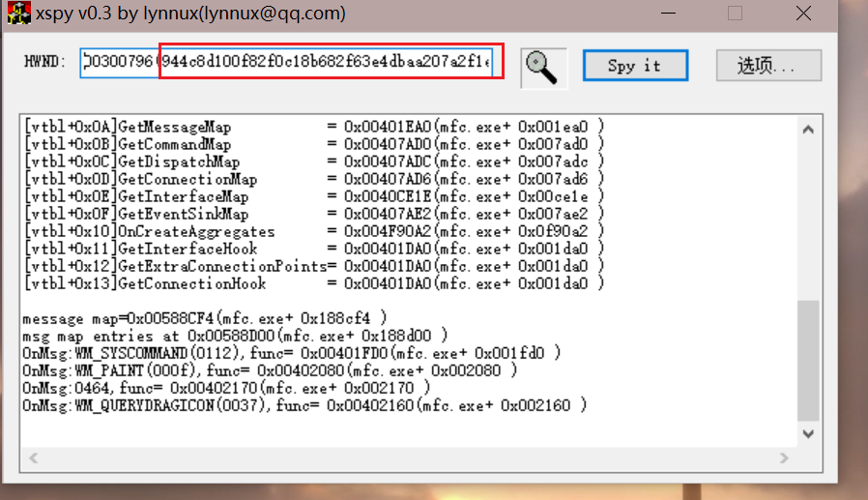The width and height of the screenshot is (868, 500).
Task: Click the GetConnectionMap vtbl line
Action: [x=313, y=179]
